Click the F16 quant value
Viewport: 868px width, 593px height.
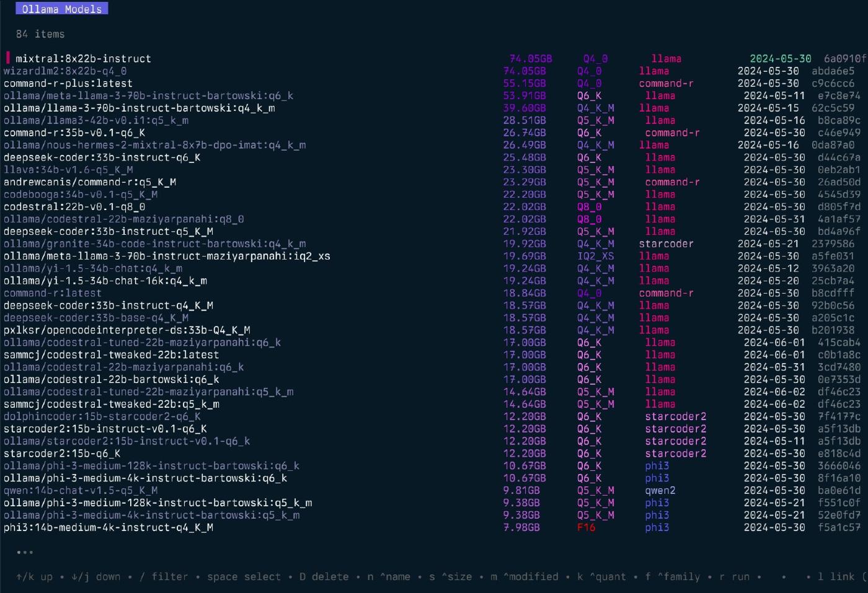coord(586,528)
